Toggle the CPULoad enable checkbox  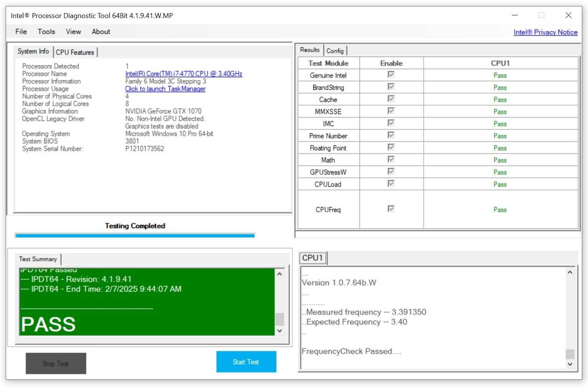[x=391, y=184]
